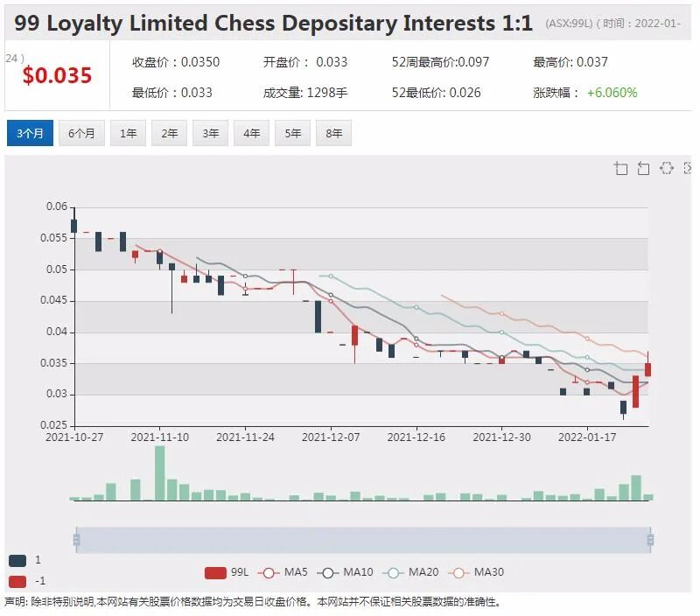This screenshot has width=700, height=616.
Task: Click the data zoom slider's selected range bar
Action: pyautogui.click(x=363, y=540)
